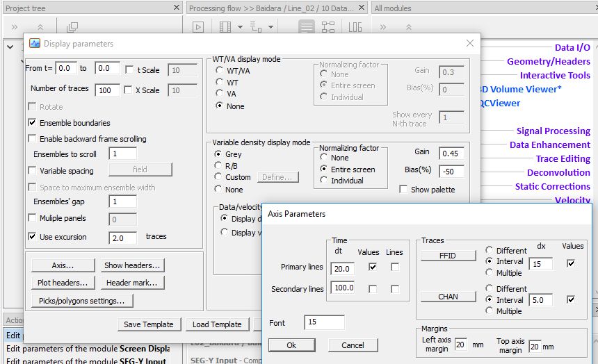
Task: Enable the X Scale checkbox
Action: coord(128,90)
